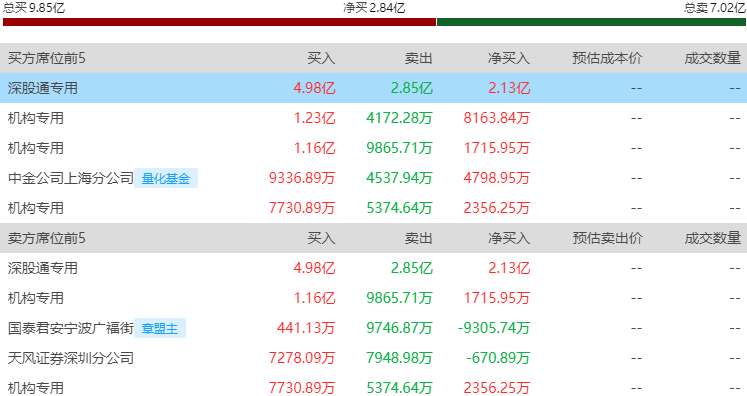
Task: Click the 预估卖出价 column header
Action: tap(607, 238)
